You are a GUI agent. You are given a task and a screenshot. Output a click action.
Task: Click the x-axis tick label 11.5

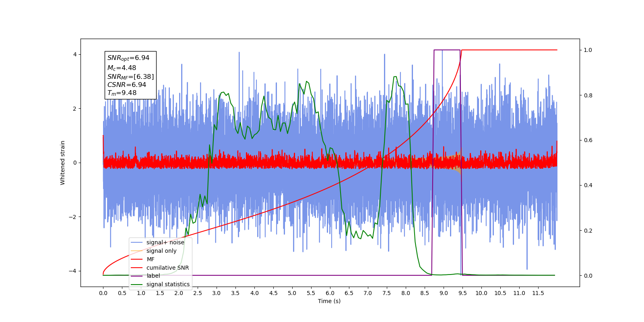pyautogui.click(x=538, y=293)
